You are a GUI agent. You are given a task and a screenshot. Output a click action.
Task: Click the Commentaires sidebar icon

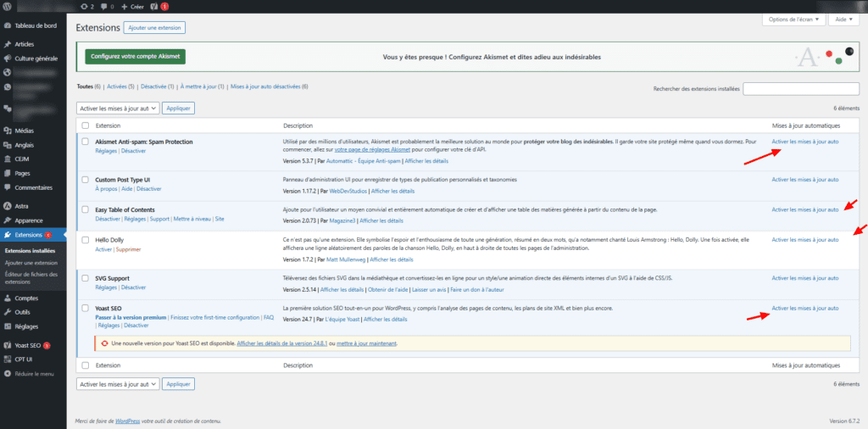coord(7,187)
